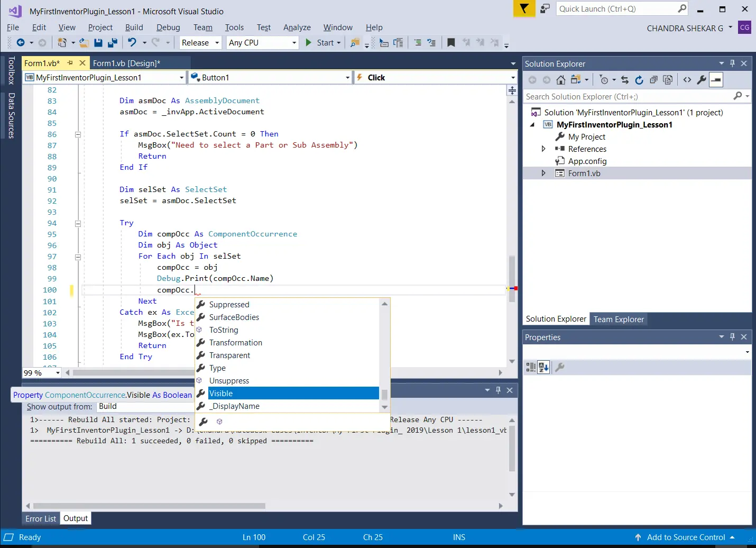Click Add to Source Control in status bar
756x548 pixels.
[x=685, y=537]
